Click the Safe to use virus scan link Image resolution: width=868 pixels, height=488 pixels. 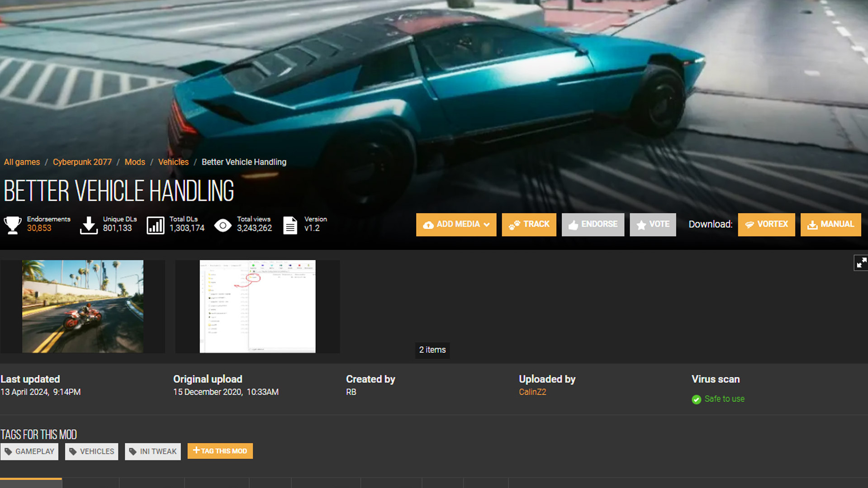click(724, 399)
